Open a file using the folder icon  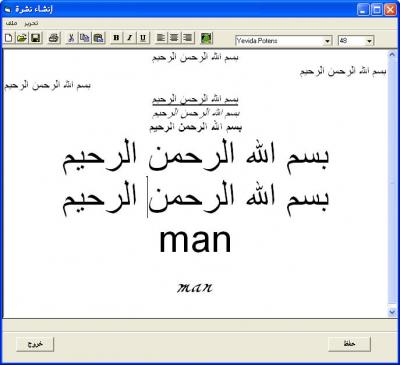22,38
